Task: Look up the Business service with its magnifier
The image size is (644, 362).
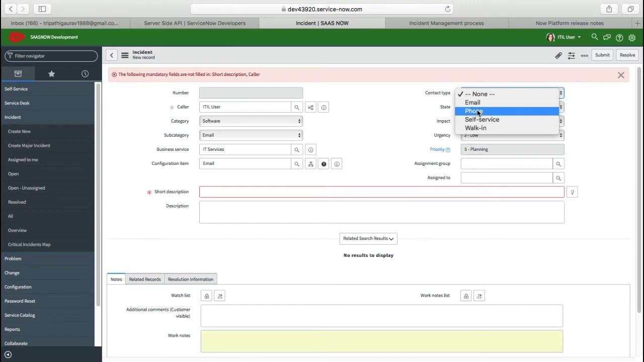Action: click(297, 149)
